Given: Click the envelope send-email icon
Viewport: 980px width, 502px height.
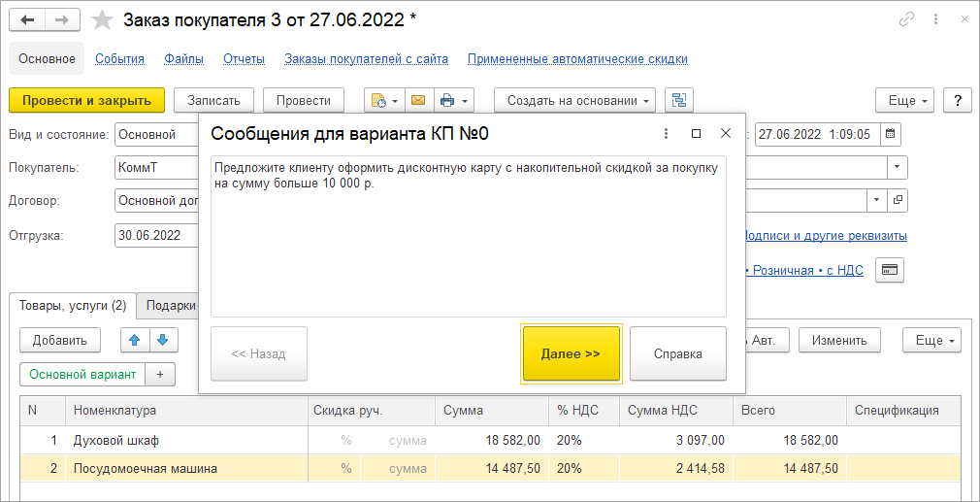Looking at the screenshot, I should pyautogui.click(x=418, y=100).
